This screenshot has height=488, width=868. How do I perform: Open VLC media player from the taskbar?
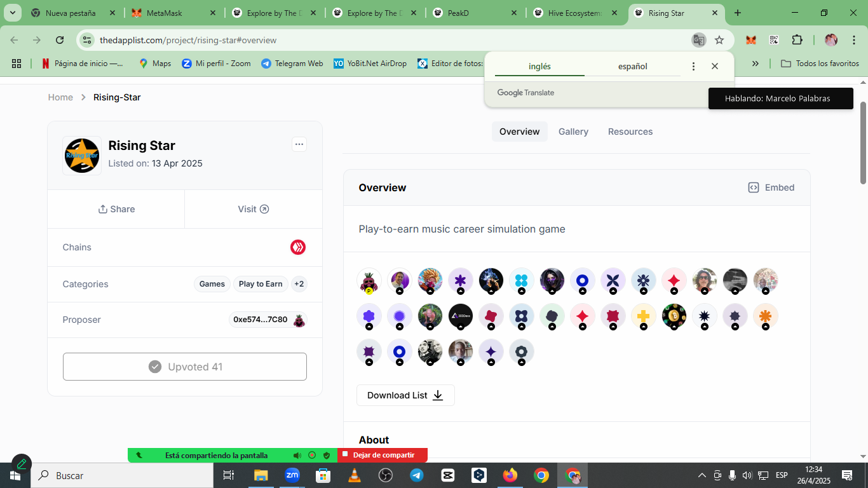tap(355, 475)
